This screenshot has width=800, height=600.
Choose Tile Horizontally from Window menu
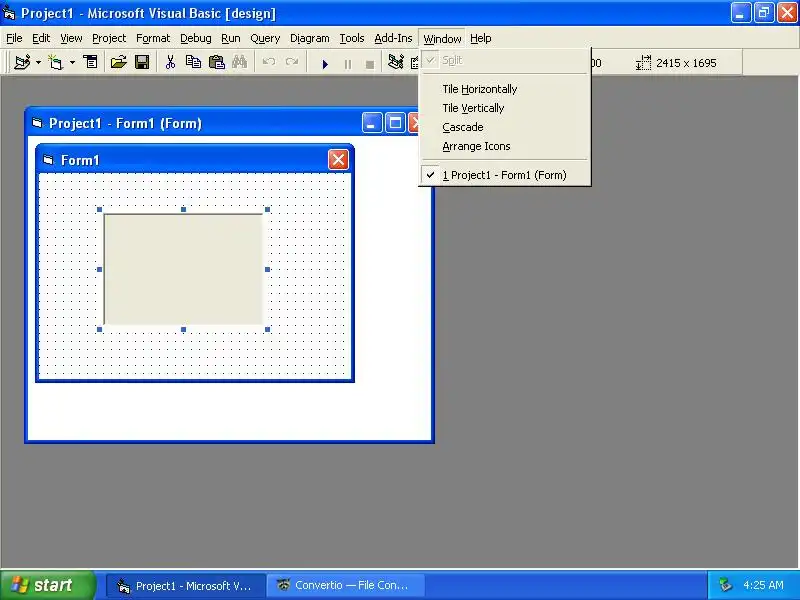point(505,89)
